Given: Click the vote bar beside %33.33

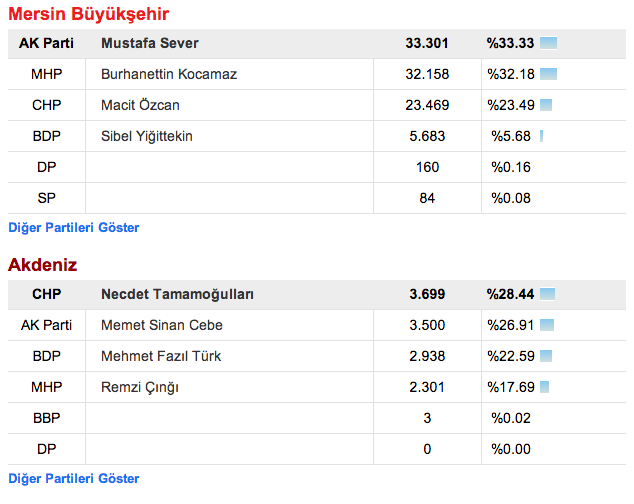Looking at the screenshot, I should pyautogui.click(x=548, y=43).
